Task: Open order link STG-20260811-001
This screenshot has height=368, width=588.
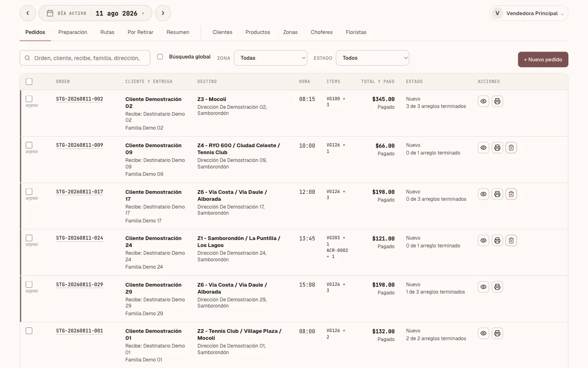Action: pos(80,331)
